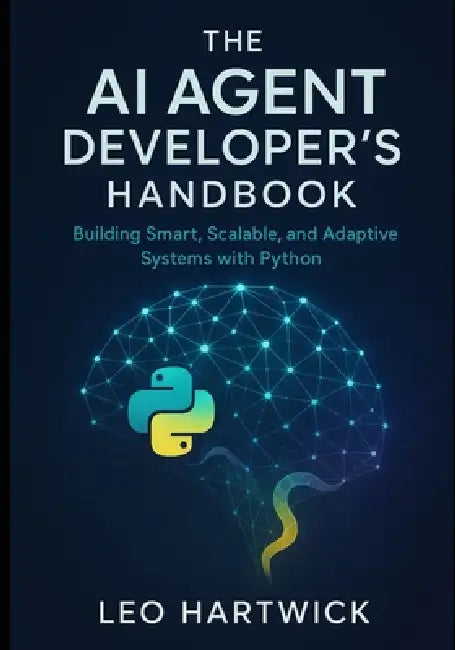The height and width of the screenshot is (650, 455).
Task: Click subtitle line "Building Smart, Scalable, and Adaptive"
Action: point(235,235)
